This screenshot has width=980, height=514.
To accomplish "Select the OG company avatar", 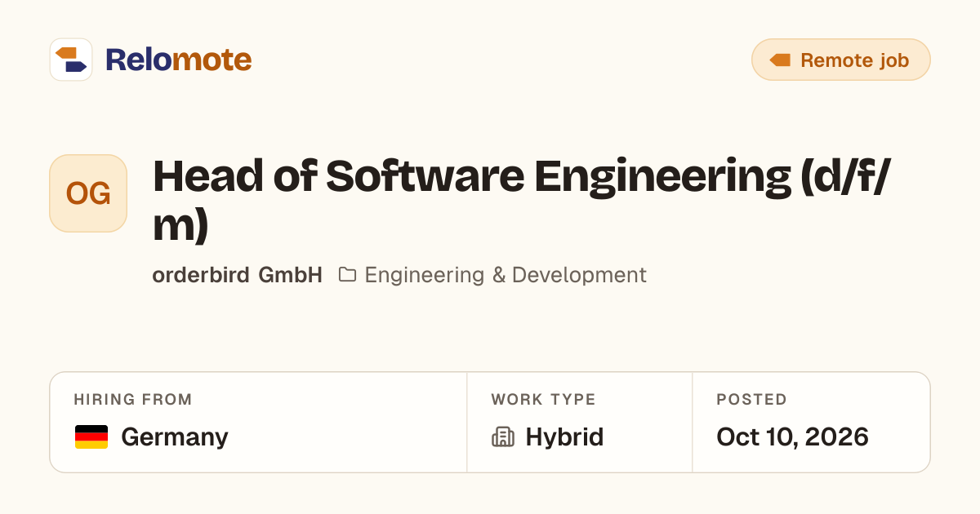I will [88, 193].
